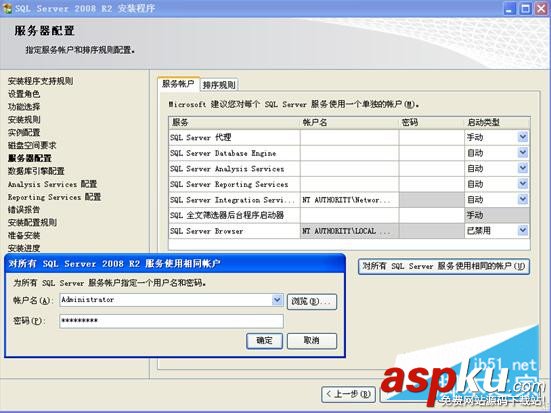
Task: Close the SQL Server 2008 R2 setup window
Action: click(x=542, y=8)
